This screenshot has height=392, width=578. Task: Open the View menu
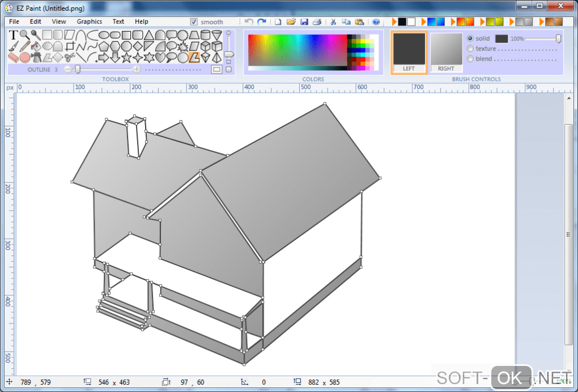pyautogui.click(x=59, y=22)
